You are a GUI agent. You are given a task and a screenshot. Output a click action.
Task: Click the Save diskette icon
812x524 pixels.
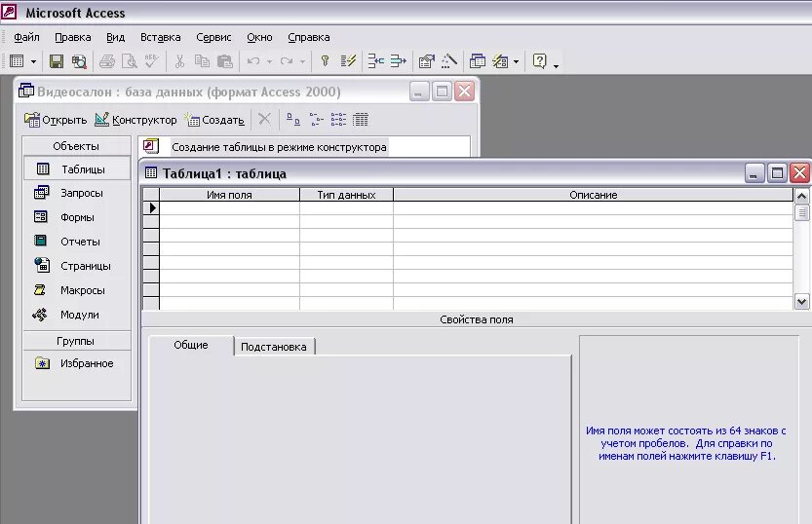(x=56, y=61)
